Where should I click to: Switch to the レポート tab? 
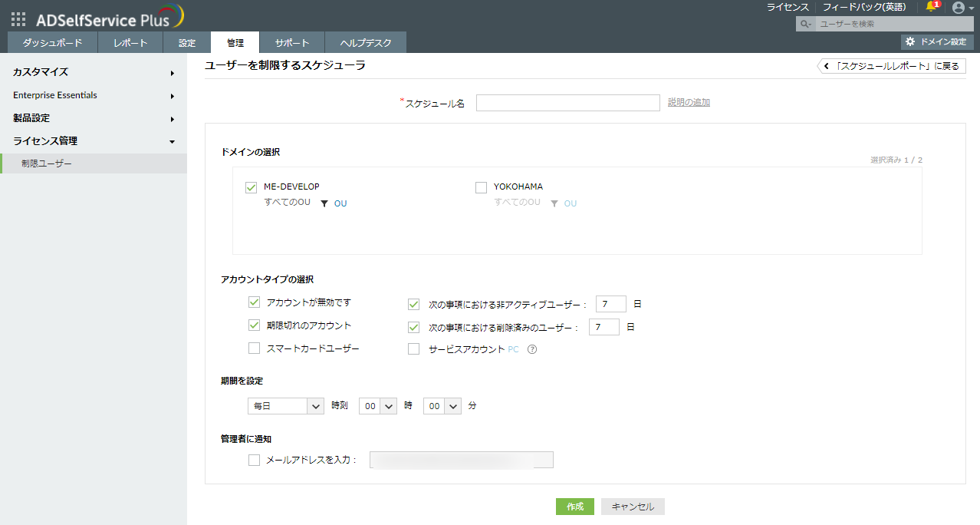(x=130, y=43)
